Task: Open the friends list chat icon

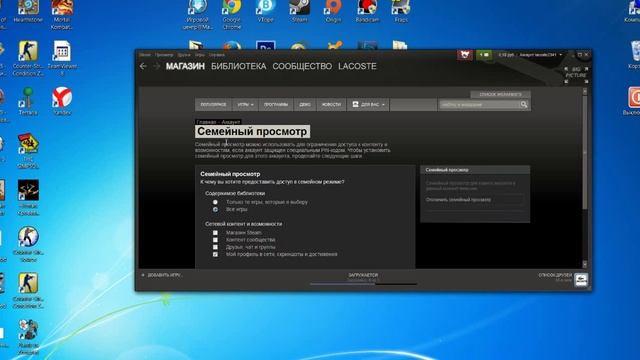Action: point(581,280)
